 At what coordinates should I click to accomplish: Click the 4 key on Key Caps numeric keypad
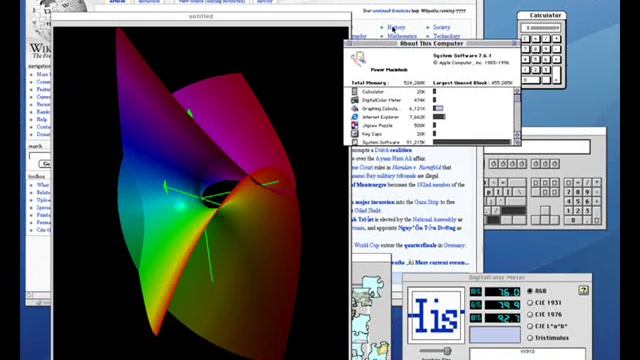point(568,201)
